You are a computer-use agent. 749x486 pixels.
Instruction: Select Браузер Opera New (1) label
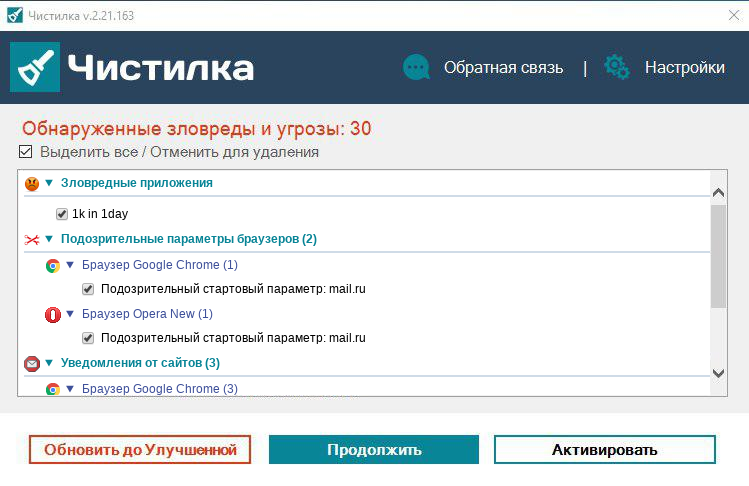(x=147, y=313)
